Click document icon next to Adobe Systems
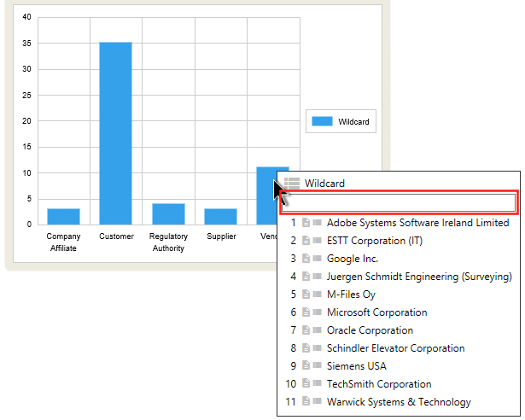Screen dimensions: 525x420 [x=306, y=223]
